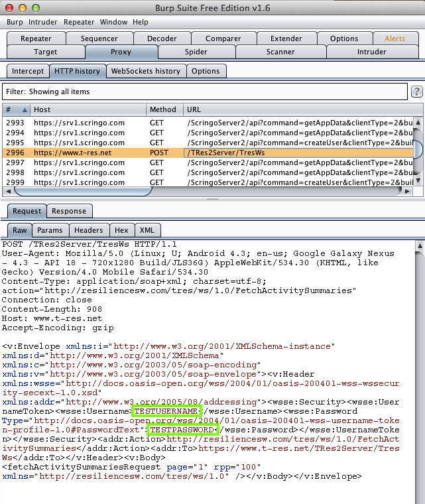Open the Window menu
The height and width of the screenshot is (504, 425).
click(113, 22)
